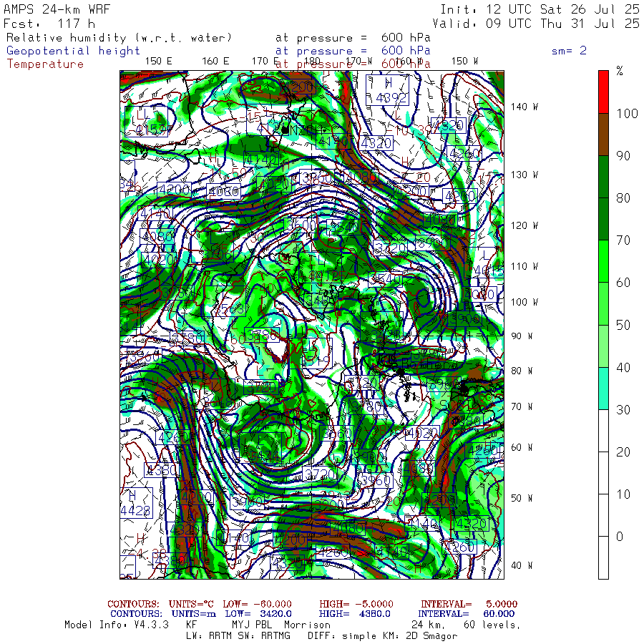Select the light green 40–50% color bar segment

click(x=603, y=346)
